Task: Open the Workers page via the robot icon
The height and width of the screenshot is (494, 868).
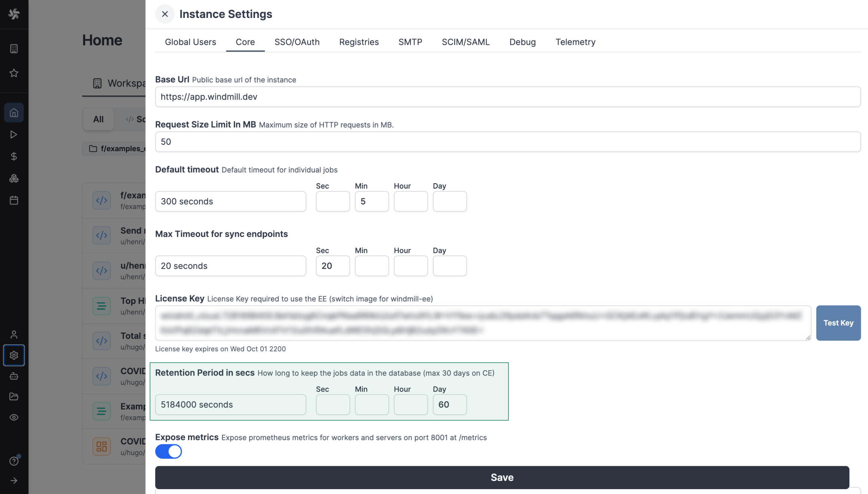Action: coord(14,376)
